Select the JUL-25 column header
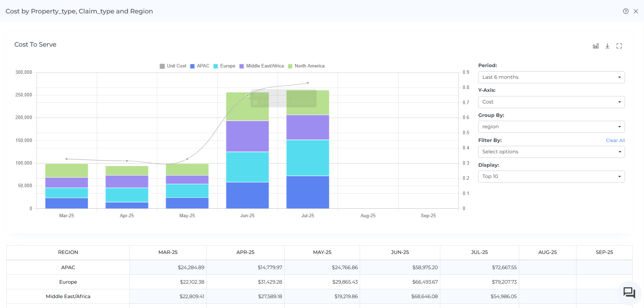The height and width of the screenshot is (308, 644). (x=479, y=252)
